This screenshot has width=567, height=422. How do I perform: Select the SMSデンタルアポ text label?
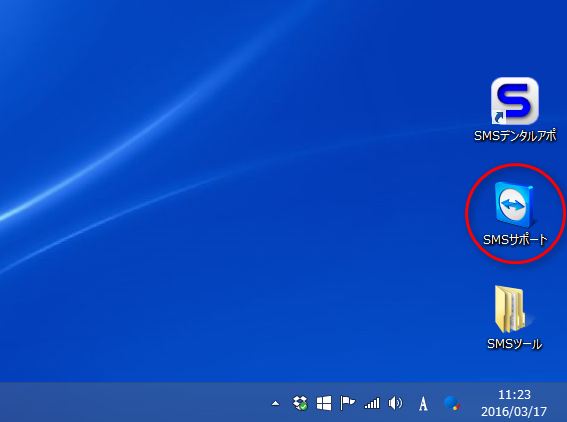point(515,136)
